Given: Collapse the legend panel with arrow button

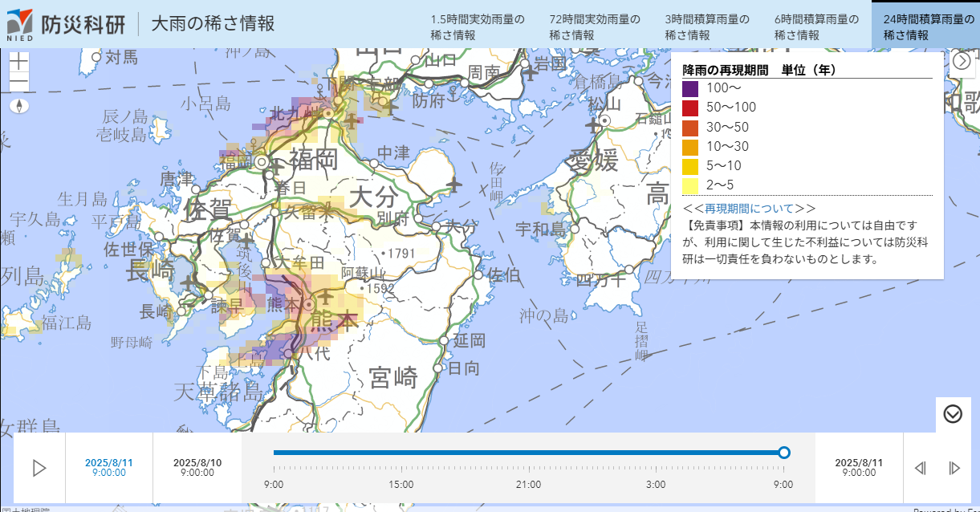Looking at the screenshot, I should coord(962,61).
